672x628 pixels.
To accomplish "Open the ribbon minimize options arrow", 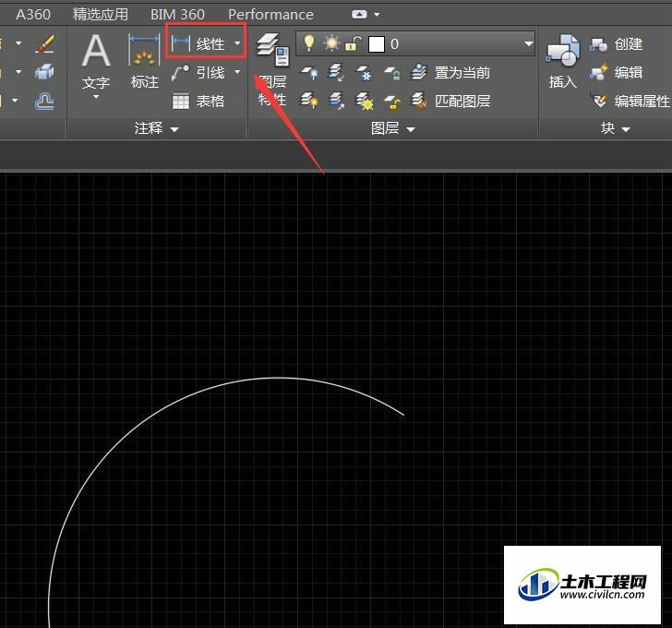I will tap(377, 14).
